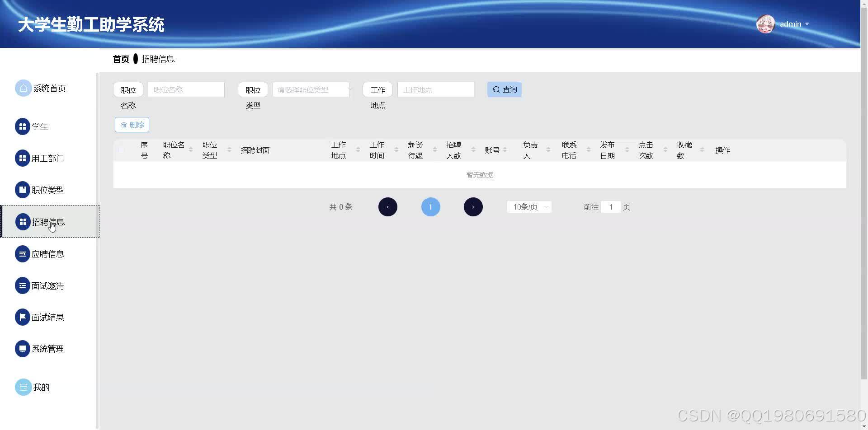Click the 删除 delete button

tap(132, 124)
